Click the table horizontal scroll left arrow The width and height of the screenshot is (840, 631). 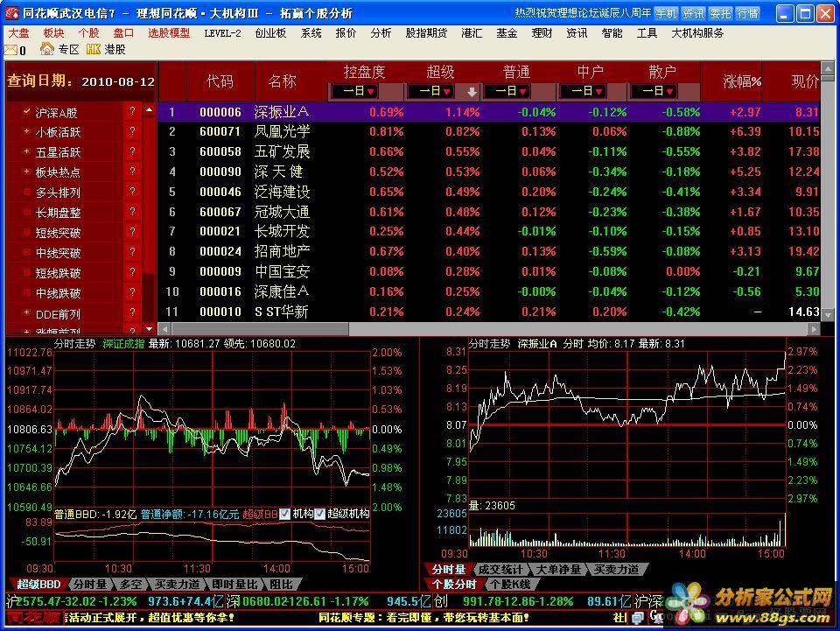(x=165, y=329)
